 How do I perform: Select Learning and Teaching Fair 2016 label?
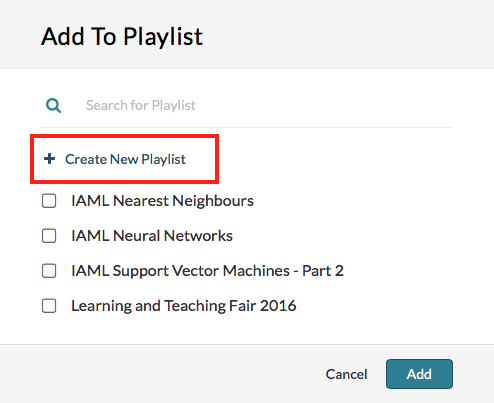pos(184,306)
